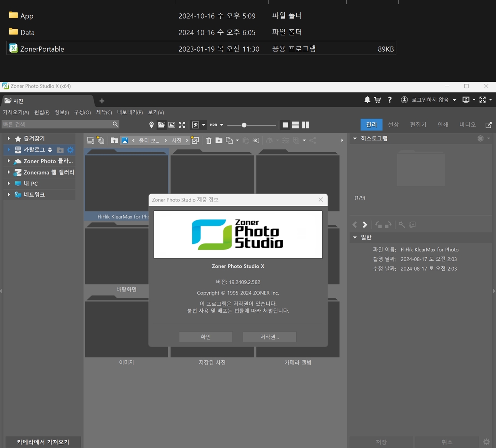Expand the 내 PC tree node
The height and width of the screenshot is (448, 496).
[x=9, y=183]
